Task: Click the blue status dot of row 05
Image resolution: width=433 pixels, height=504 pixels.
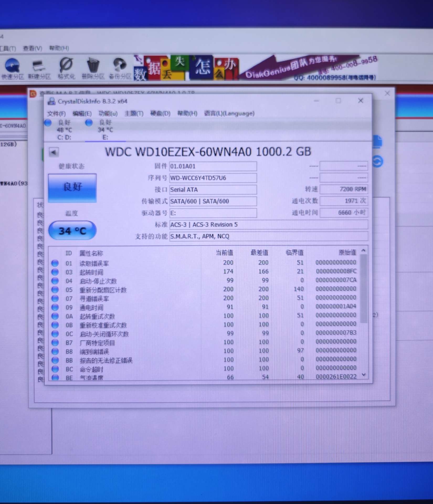Action: pos(55,290)
